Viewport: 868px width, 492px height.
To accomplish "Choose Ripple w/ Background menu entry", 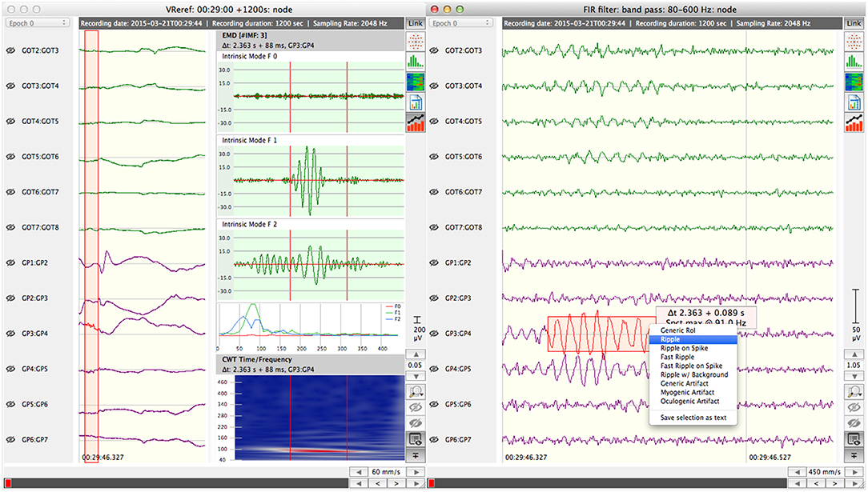I will (x=693, y=375).
